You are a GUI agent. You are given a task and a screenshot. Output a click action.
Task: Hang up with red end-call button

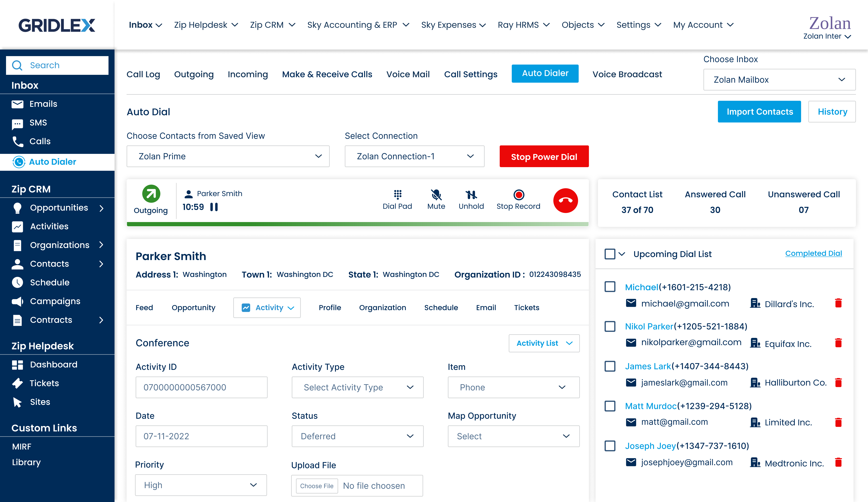pyautogui.click(x=565, y=201)
